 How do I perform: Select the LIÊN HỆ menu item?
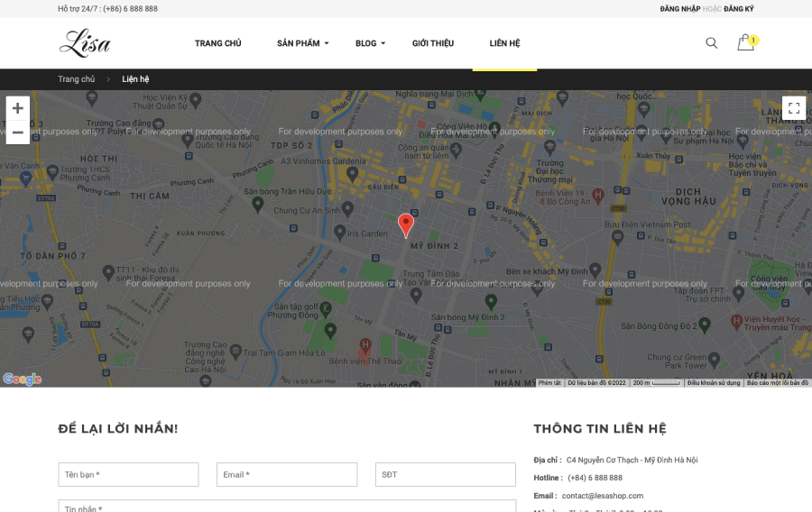pyautogui.click(x=505, y=43)
